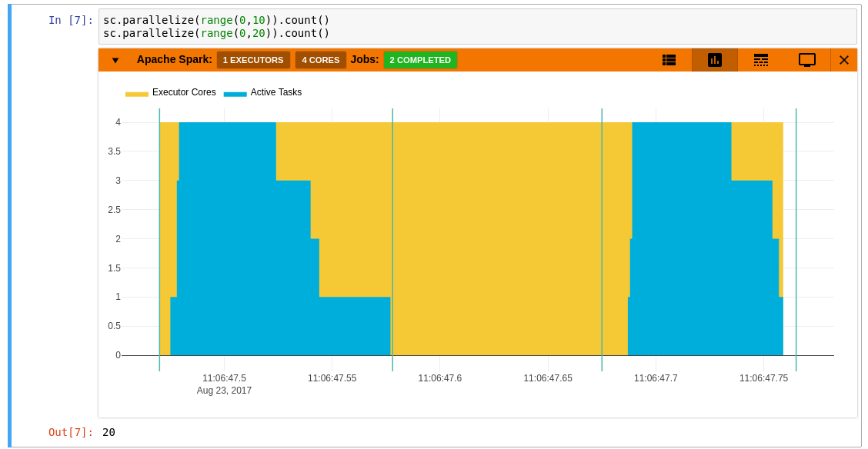This screenshot has width=868, height=449.
Task: Click the 2 COMPLETED jobs badge
Action: pyautogui.click(x=420, y=60)
